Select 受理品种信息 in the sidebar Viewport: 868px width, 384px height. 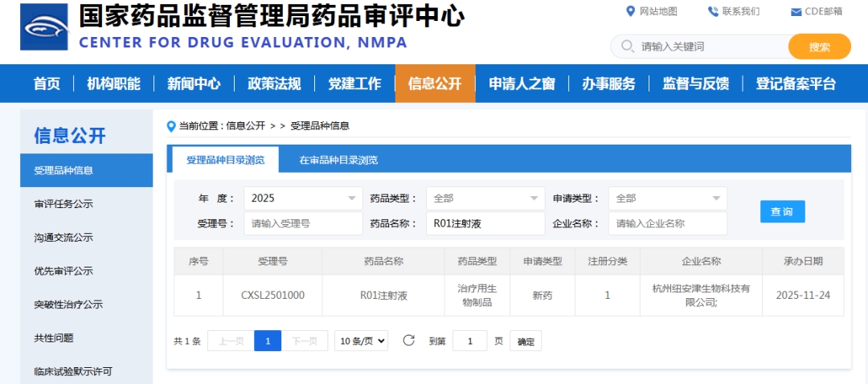86,170
